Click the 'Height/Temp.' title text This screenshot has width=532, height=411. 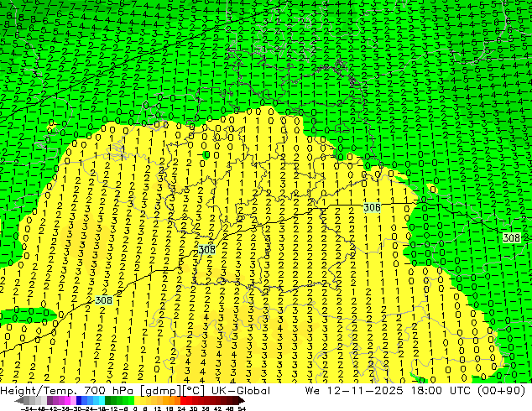pyautogui.click(x=38, y=391)
